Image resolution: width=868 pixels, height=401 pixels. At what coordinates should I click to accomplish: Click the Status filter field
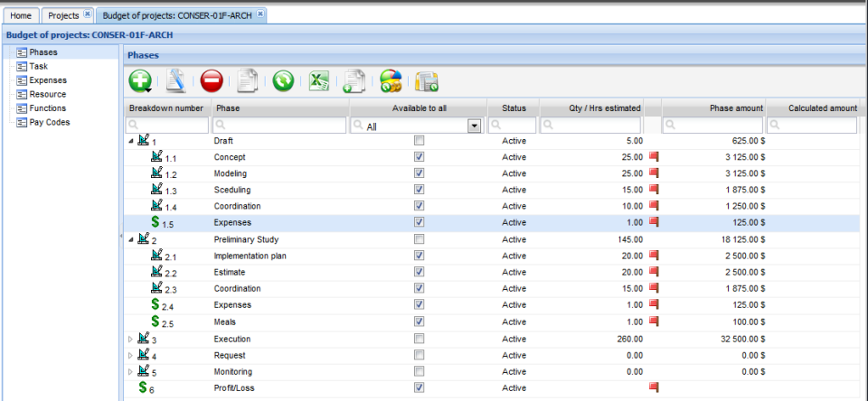514,126
